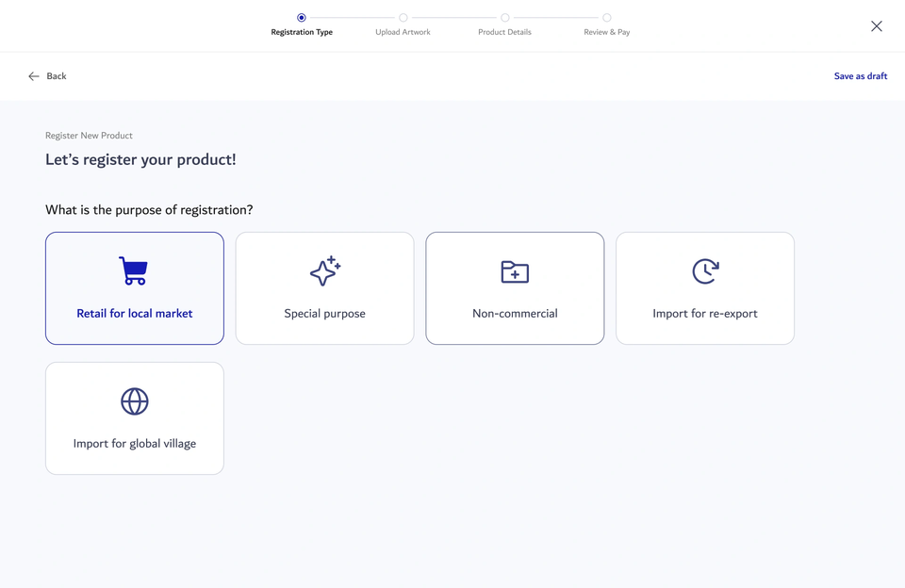Image resolution: width=905 pixels, height=588 pixels.
Task: Click Save as draft link
Action: [x=860, y=76]
